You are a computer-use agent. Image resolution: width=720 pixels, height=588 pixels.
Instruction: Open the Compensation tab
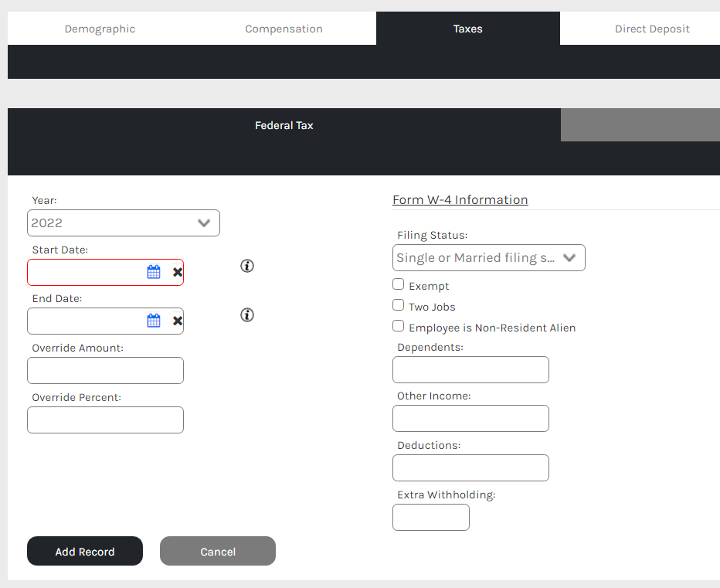pyautogui.click(x=284, y=29)
